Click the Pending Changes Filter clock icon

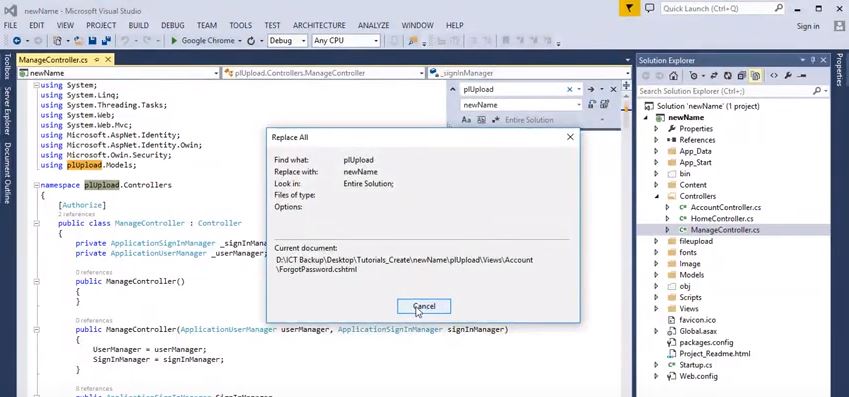coord(694,76)
